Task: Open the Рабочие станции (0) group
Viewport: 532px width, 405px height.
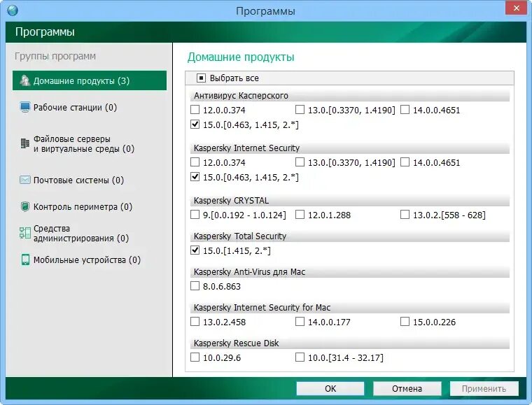Action: tap(75, 108)
